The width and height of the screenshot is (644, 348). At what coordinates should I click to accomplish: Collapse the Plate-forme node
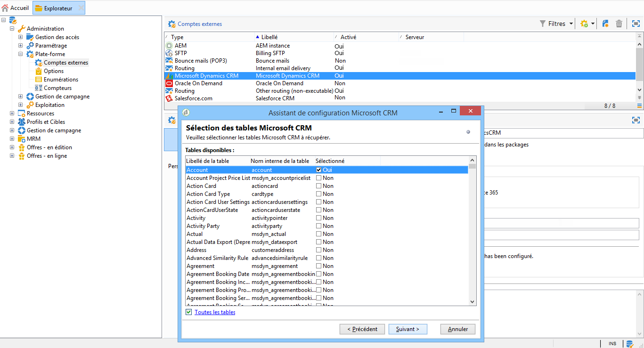click(x=21, y=54)
